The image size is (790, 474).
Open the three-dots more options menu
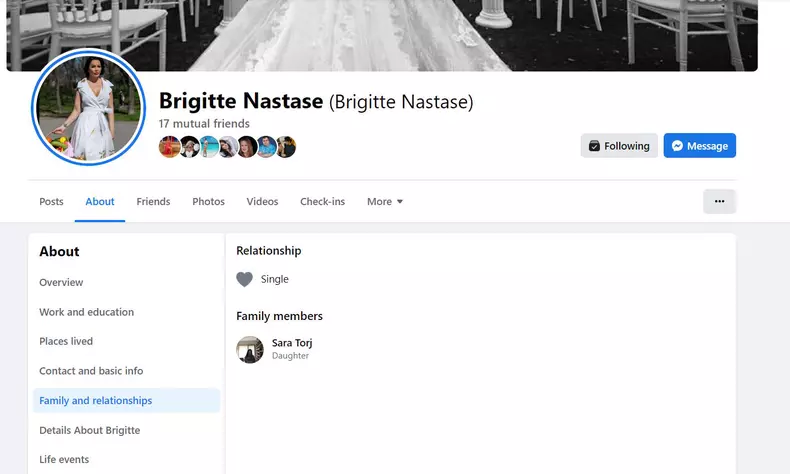pyautogui.click(x=719, y=201)
